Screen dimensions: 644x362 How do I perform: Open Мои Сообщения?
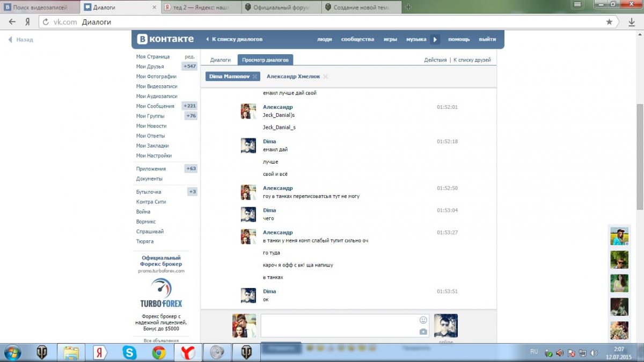click(155, 106)
